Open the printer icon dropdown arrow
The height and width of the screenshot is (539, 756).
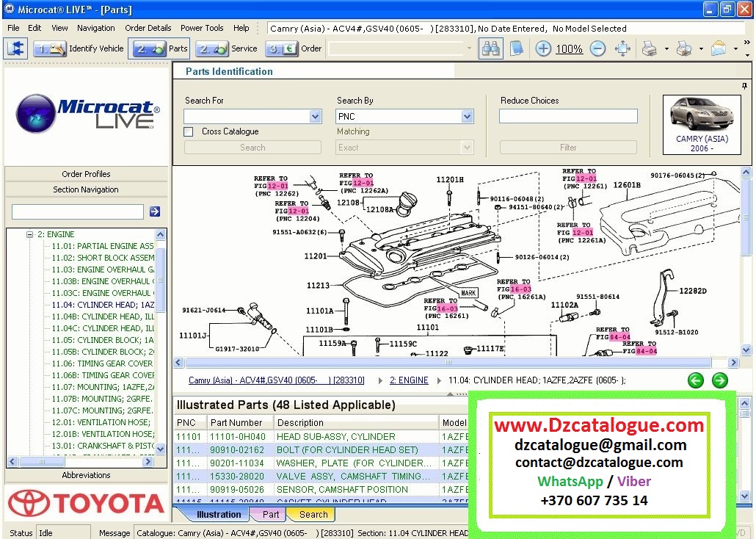click(666, 48)
